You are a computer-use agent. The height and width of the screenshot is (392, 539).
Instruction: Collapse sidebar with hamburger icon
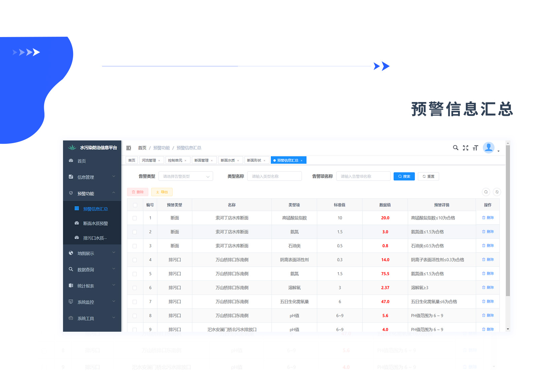[129, 148]
